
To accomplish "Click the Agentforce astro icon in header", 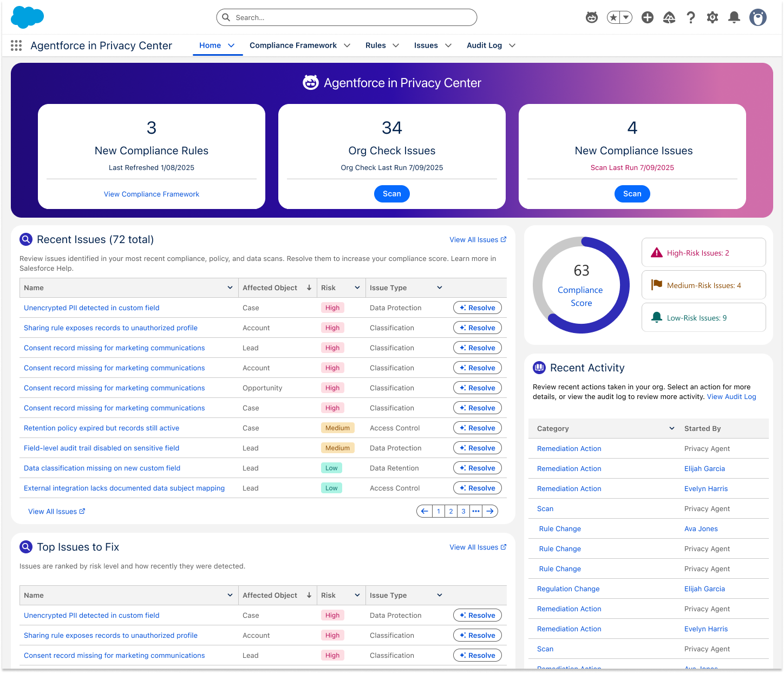I will (x=592, y=18).
